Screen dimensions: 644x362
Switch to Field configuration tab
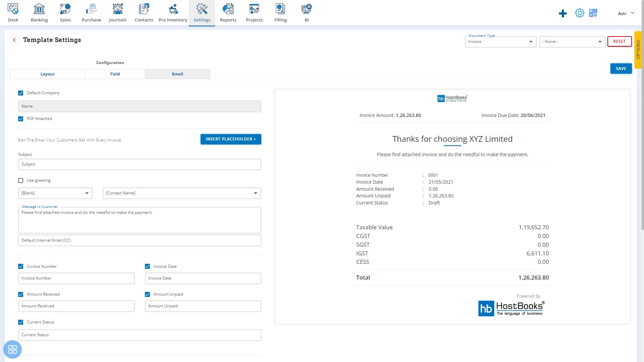tap(115, 74)
